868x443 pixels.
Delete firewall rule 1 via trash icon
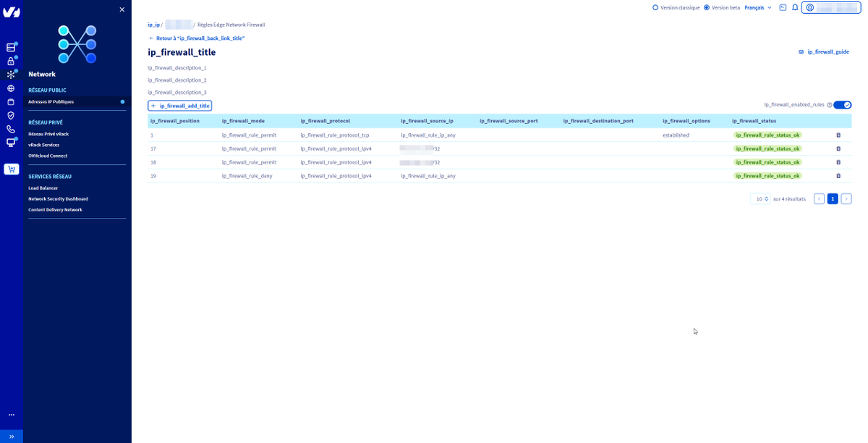(x=838, y=135)
